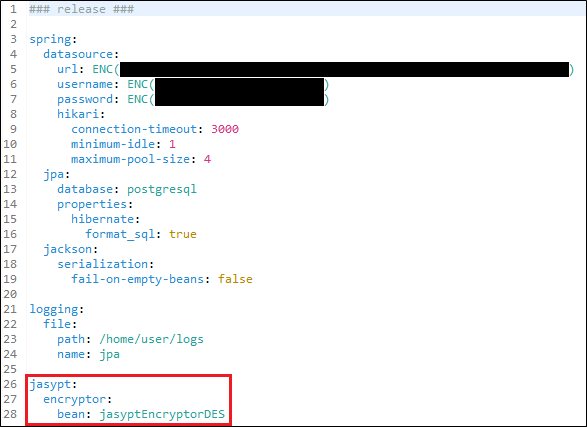This screenshot has height=427, width=587.
Task: Click the ENC( text on the password line
Action: point(141,99)
